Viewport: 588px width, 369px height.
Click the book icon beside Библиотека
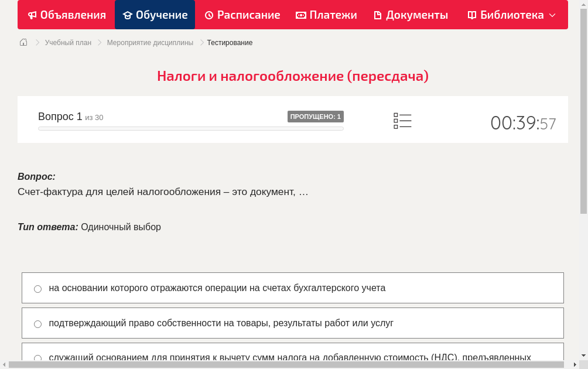[471, 15]
